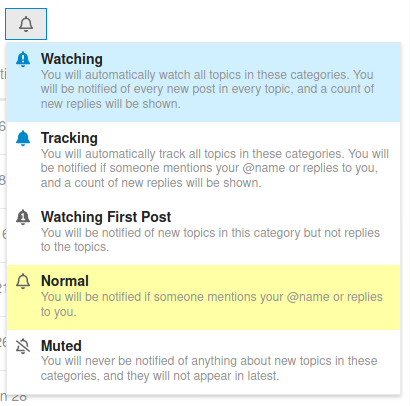Screen dimensions: 410x406
Task: Select the Watching notification level
Action: coord(203,82)
